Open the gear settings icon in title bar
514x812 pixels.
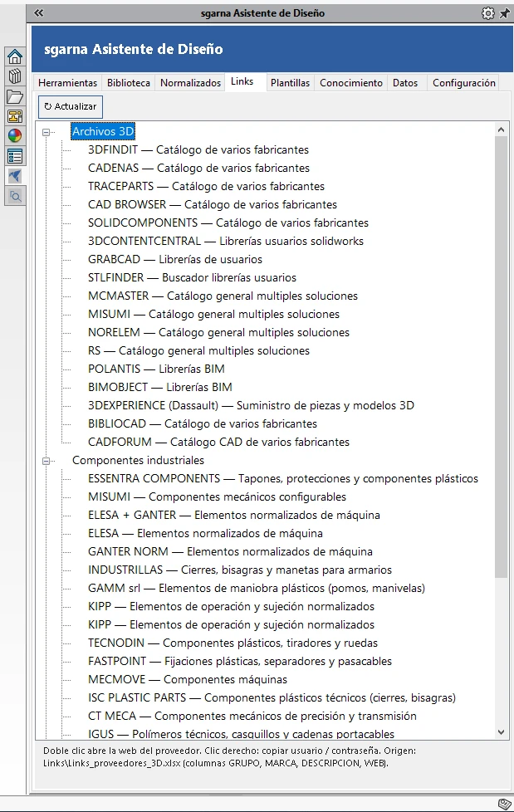[x=487, y=13]
